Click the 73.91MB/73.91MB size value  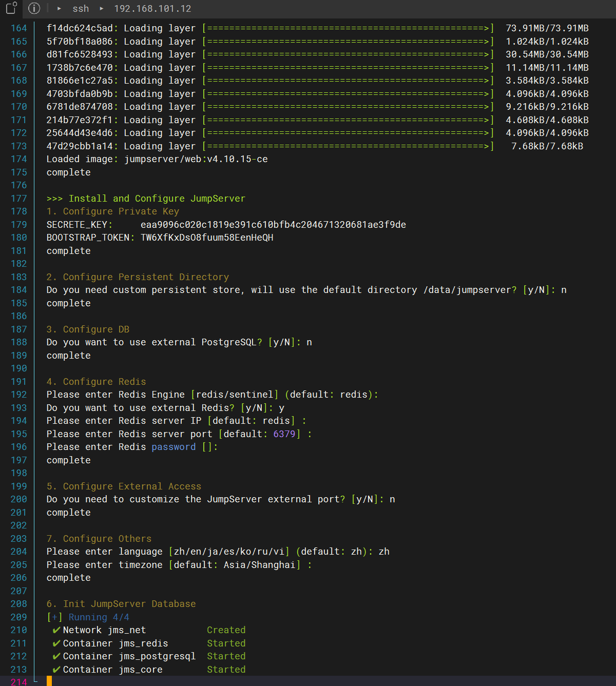coord(547,28)
